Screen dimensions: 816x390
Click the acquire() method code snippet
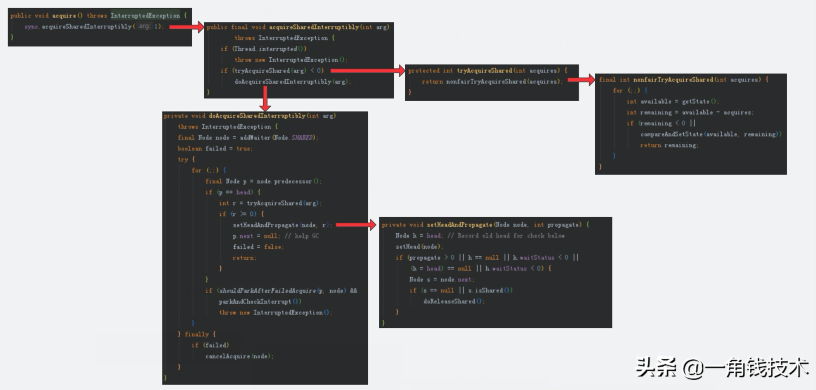(x=100, y=27)
